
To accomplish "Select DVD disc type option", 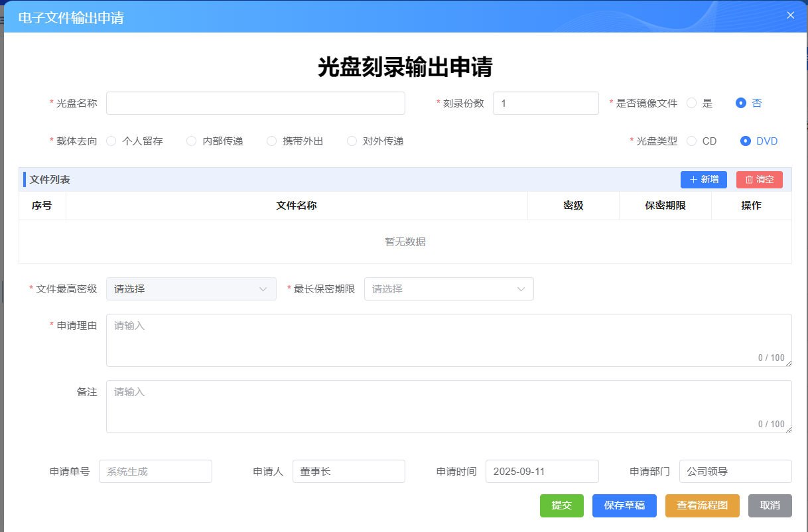I will point(746,141).
